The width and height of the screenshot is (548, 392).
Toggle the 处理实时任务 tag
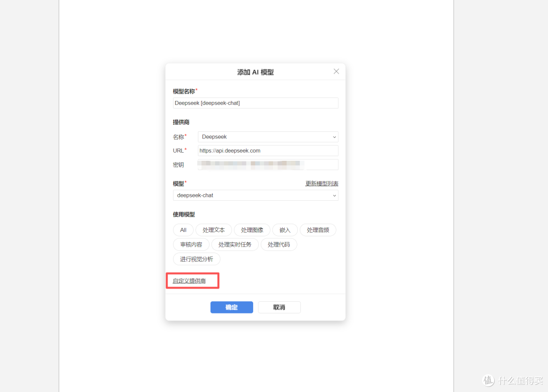point(235,244)
